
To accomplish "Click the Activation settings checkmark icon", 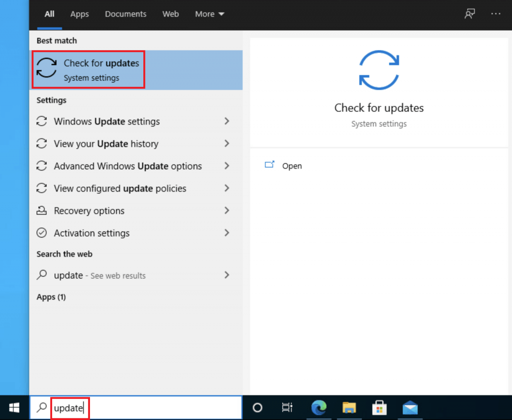I will 42,233.
